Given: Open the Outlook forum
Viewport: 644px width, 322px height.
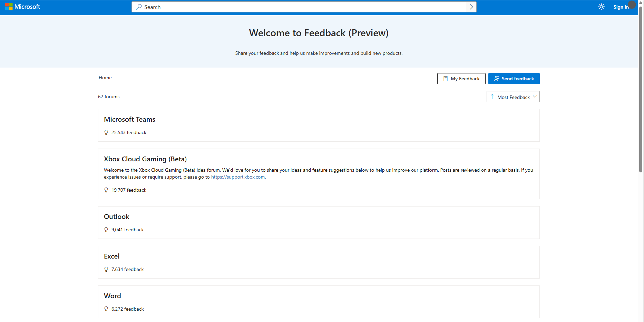Looking at the screenshot, I should pos(117,217).
